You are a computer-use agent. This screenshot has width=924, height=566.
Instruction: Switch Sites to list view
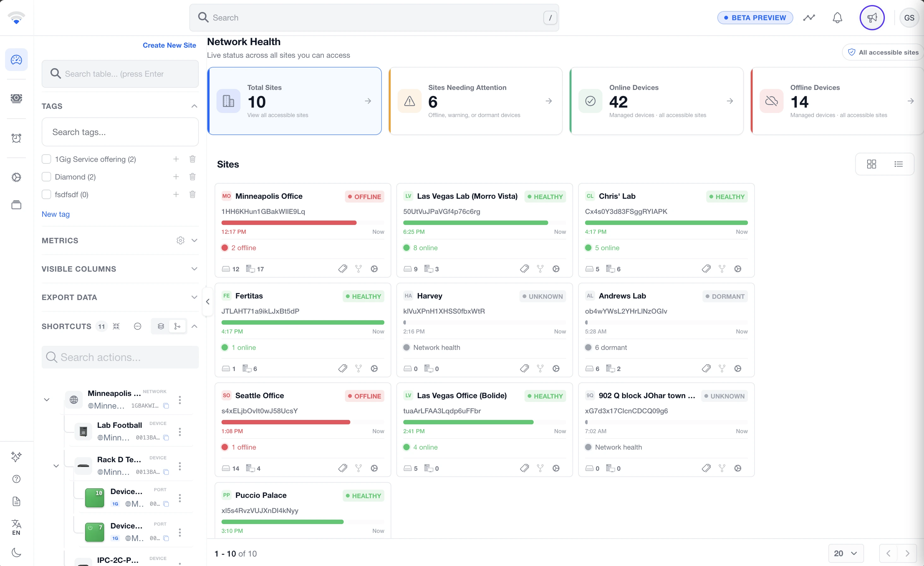[x=898, y=164]
